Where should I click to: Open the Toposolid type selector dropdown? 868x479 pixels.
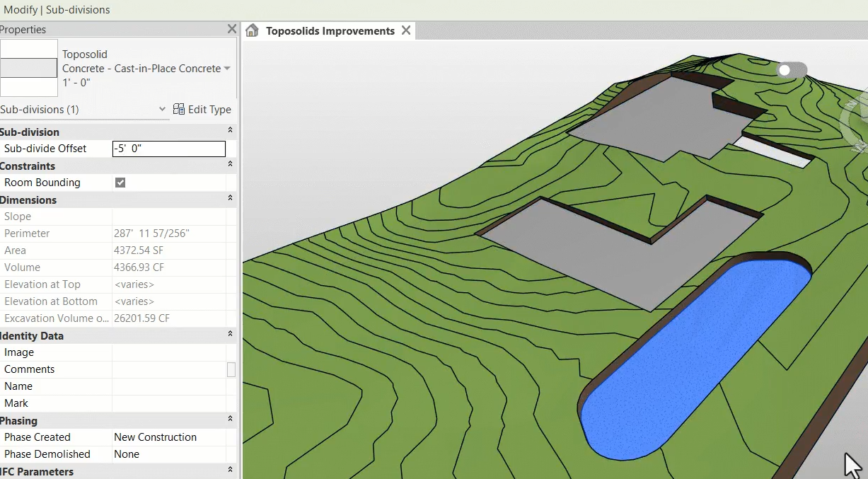[x=227, y=69]
